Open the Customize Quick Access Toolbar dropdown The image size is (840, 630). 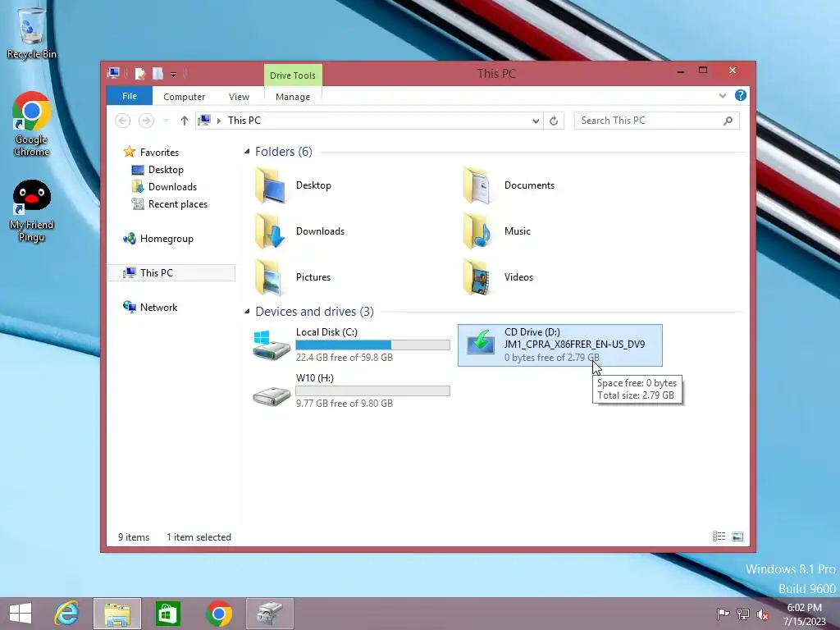174,75
